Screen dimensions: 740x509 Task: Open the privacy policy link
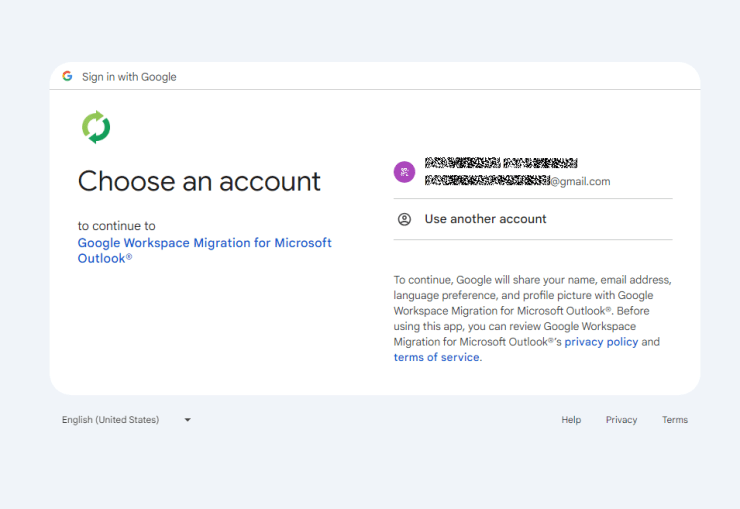click(x=601, y=342)
